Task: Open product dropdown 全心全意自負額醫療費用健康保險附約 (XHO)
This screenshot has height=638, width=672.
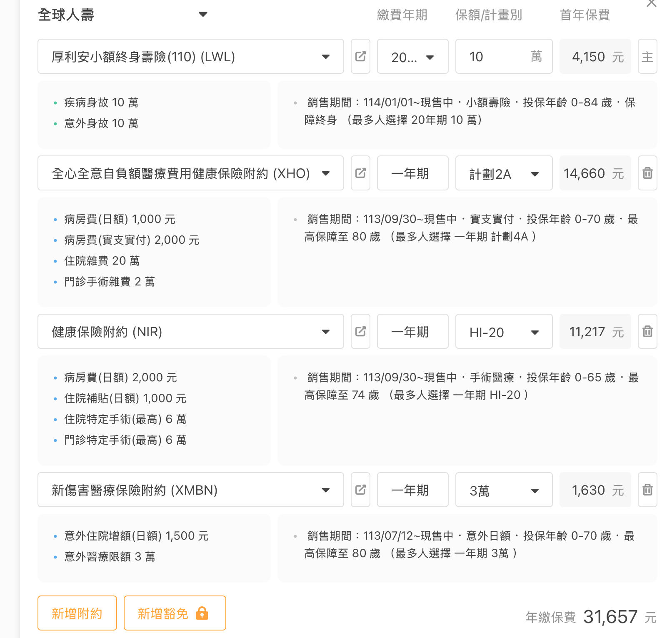Action: (x=191, y=173)
